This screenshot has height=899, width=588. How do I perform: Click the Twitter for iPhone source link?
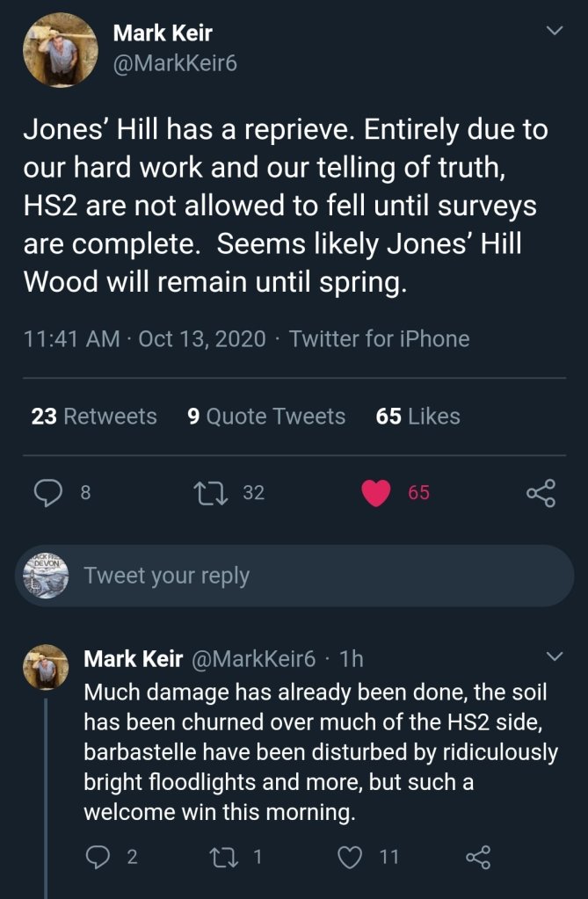379,338
